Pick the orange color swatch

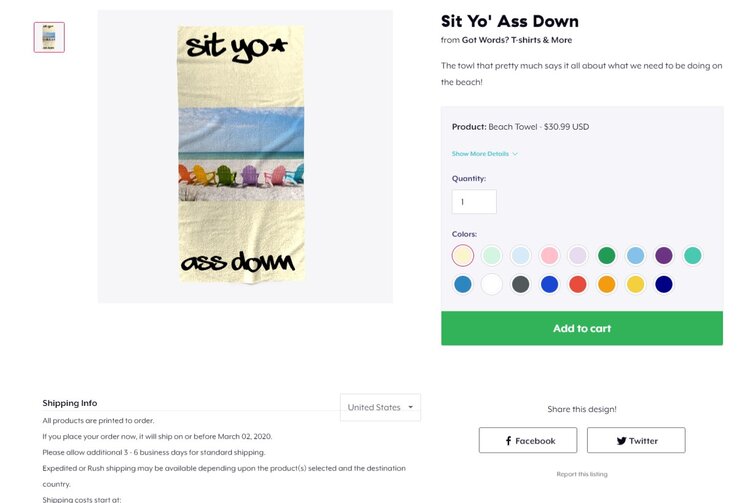pos(606,284)
